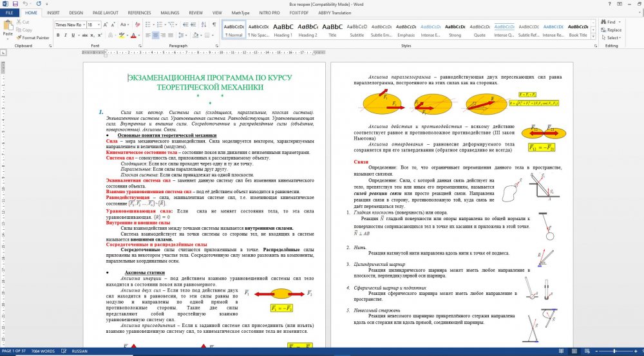Open the PAGE LAYOUT ribbon tab

coord(105,12)
